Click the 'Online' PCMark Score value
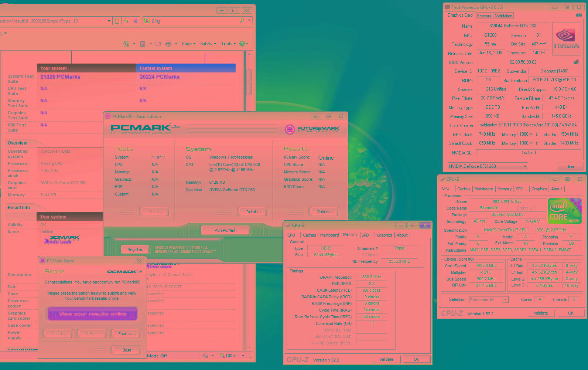 click(x=326, y=158)
